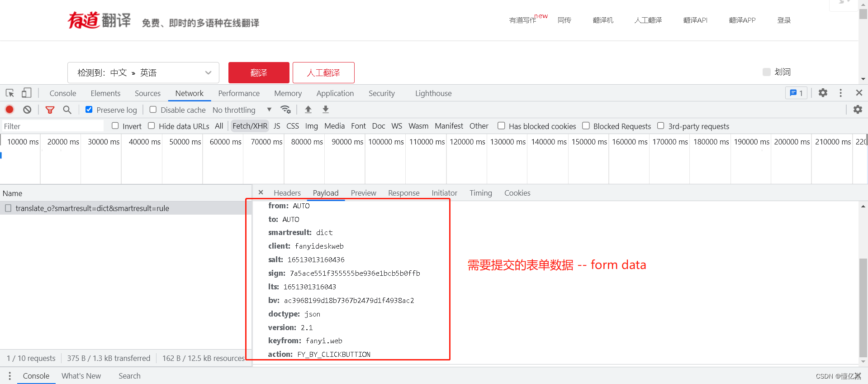Check Has blocked cookies option
The height and width of the screenshot is (384, 868).
click(x=501, y=126)
